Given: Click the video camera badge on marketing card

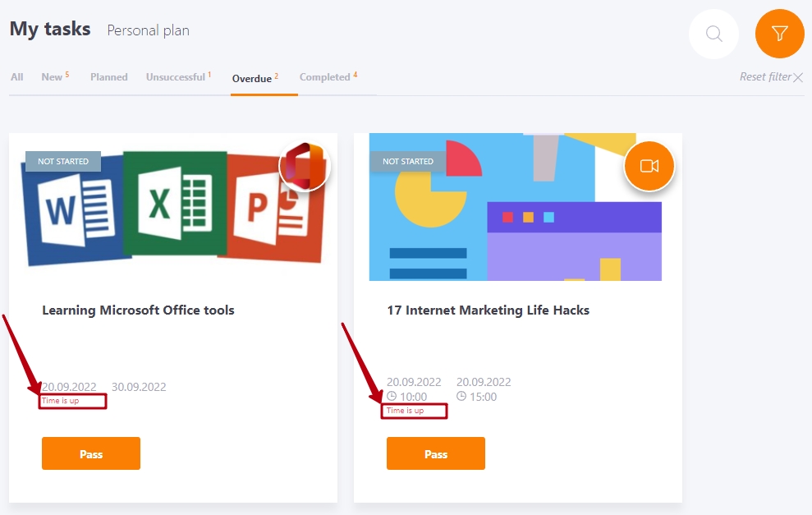Looking at the screenshot, I should tap(649, 166).
